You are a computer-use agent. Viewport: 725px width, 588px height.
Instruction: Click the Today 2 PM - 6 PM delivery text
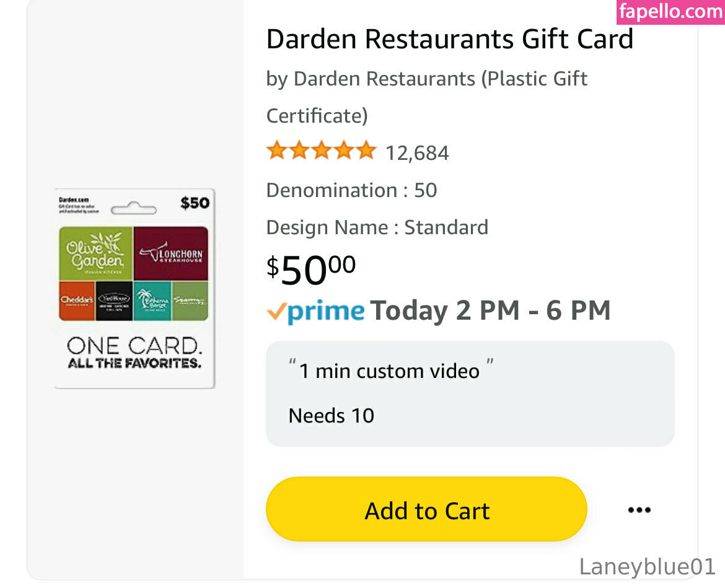tap(490, 311)
